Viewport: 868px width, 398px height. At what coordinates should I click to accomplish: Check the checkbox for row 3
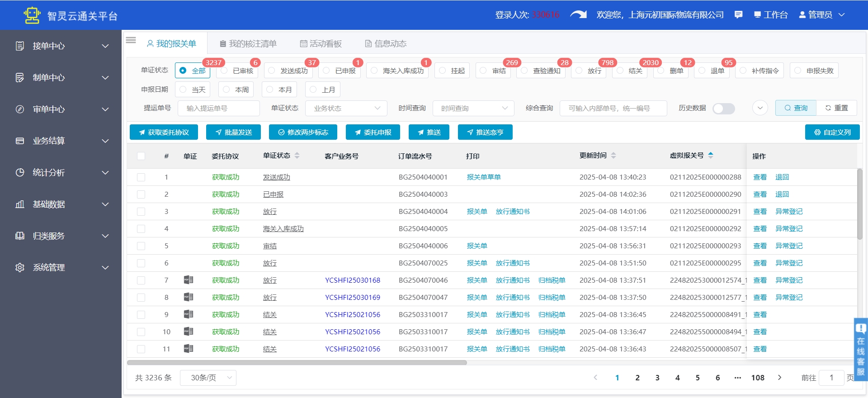(141, 211)
